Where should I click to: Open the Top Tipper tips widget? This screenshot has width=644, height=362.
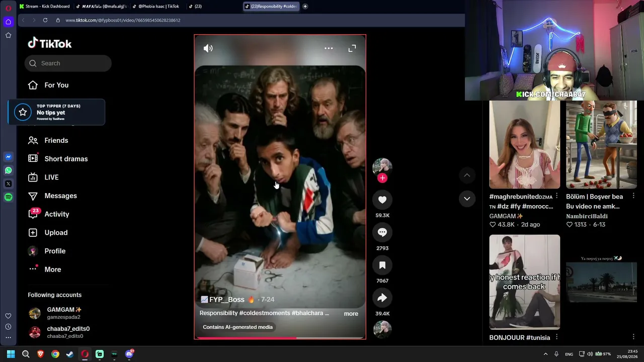[56, 112]
